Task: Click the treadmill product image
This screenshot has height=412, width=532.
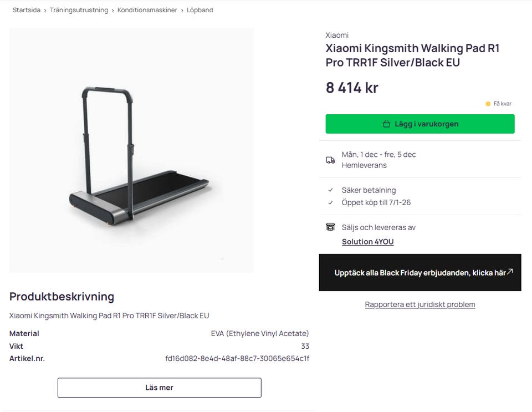Action: click(x=131, y=150)
